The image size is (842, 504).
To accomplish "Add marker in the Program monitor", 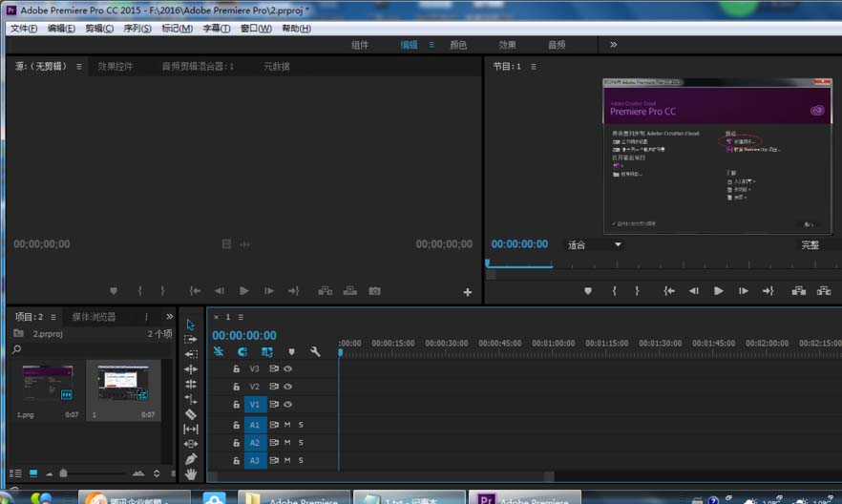I will tap(588, 291).
